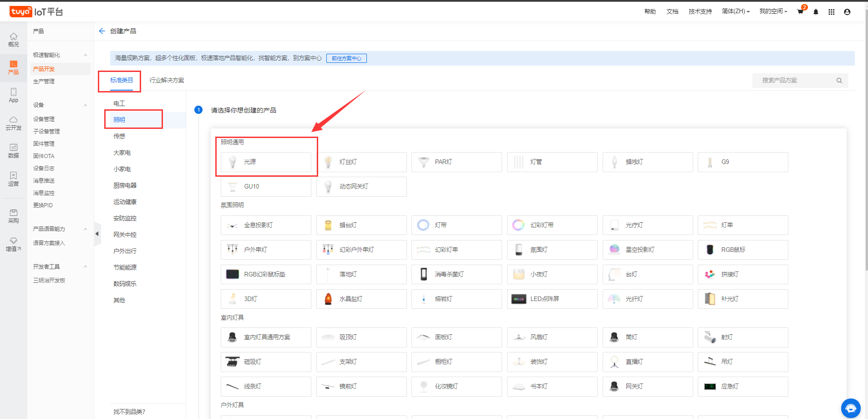Open the 找不到品类? link
Screen dimensions: 868x419
pos(129,412)
